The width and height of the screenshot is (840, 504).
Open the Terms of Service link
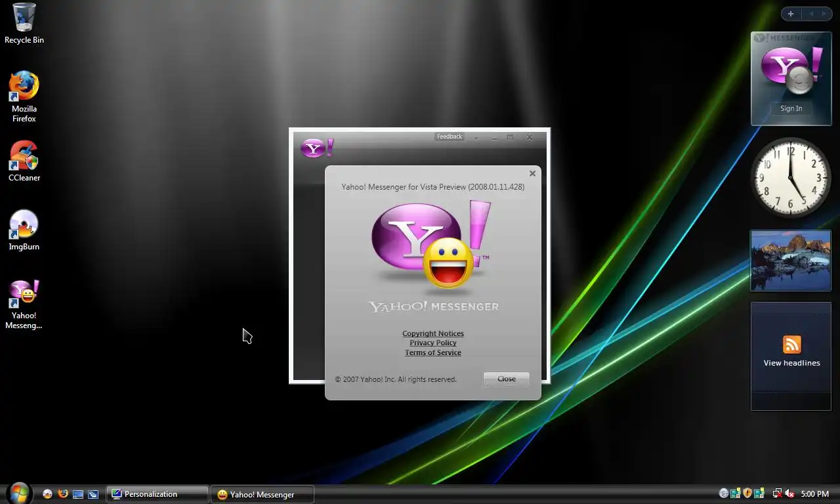(433, 352)
